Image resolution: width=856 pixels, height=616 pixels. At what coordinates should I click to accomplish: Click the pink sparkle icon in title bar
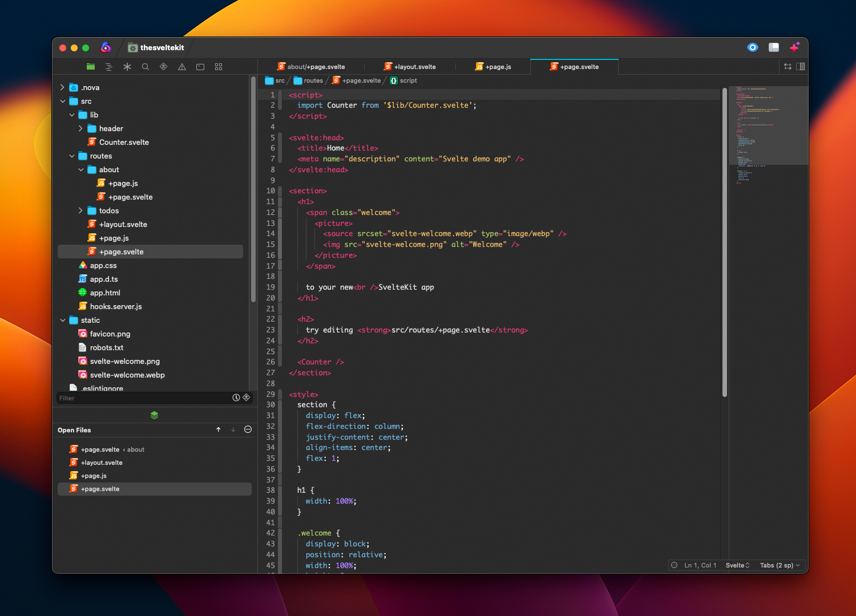pyautogui.click(x=794, y=47)
